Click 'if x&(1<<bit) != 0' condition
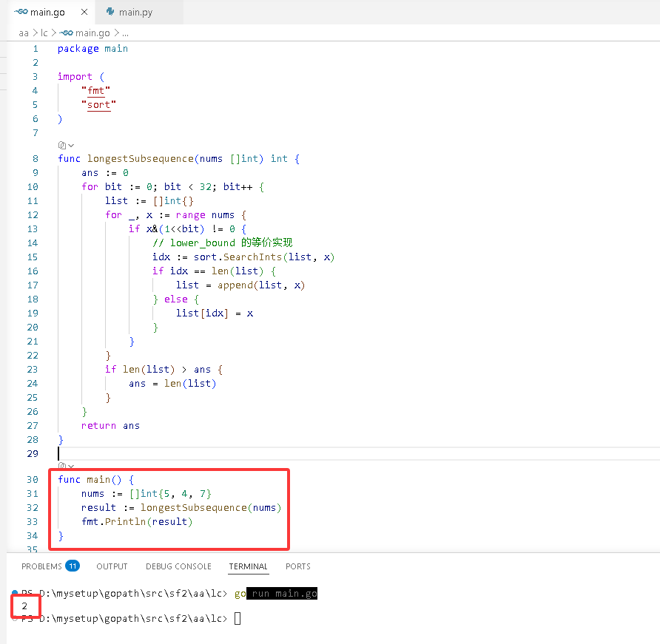660x644 pixels. coord(187,228)
